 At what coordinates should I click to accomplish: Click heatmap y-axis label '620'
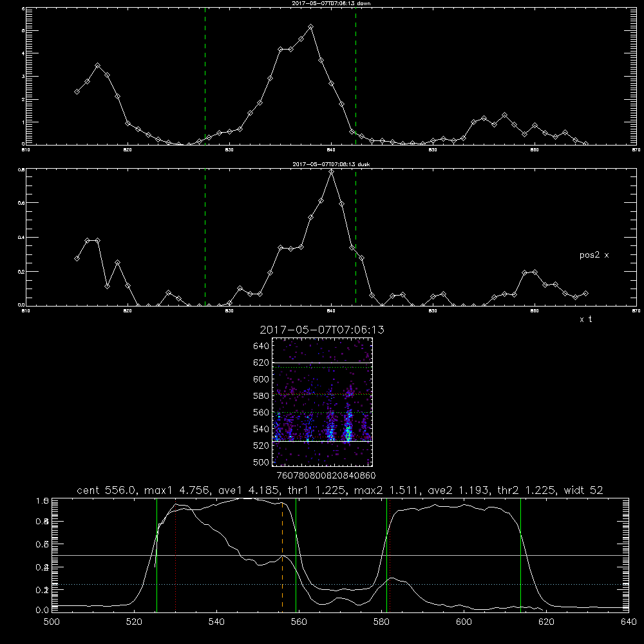[x=261, y=363]
